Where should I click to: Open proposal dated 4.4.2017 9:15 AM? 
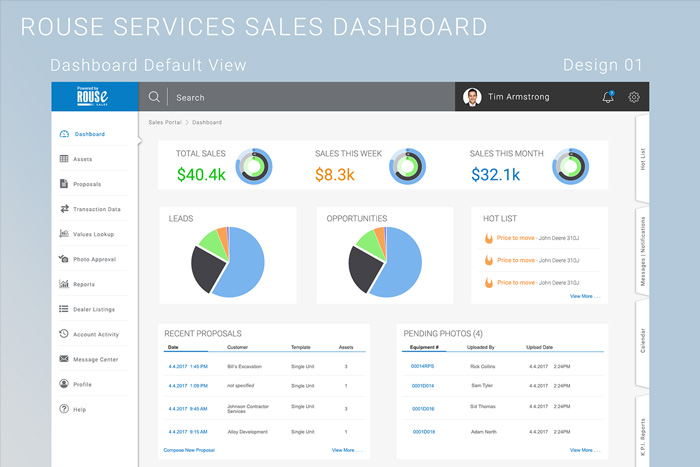click(188, 432)
